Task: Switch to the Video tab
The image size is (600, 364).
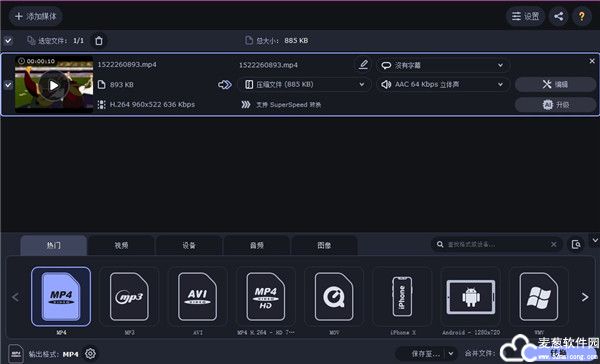Action: pyautogui.click(x=121, y=245)
